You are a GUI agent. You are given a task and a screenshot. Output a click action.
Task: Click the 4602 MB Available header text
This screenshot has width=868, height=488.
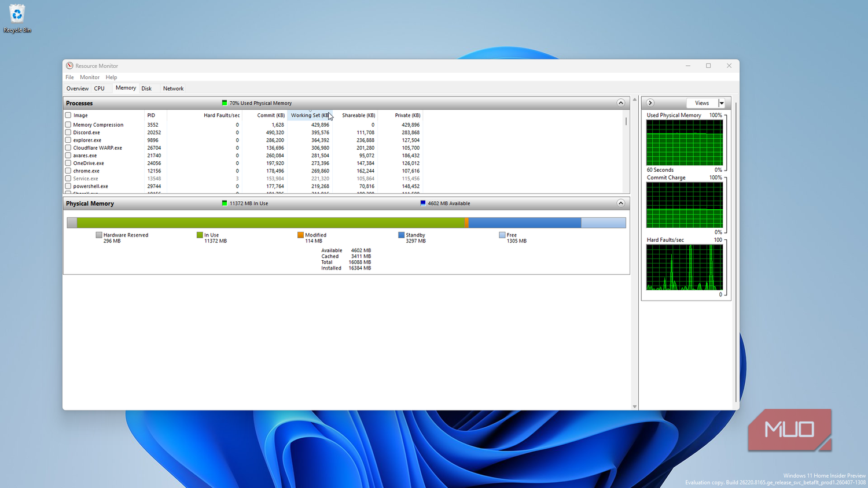pyautogui.click(x=449, y=204)
